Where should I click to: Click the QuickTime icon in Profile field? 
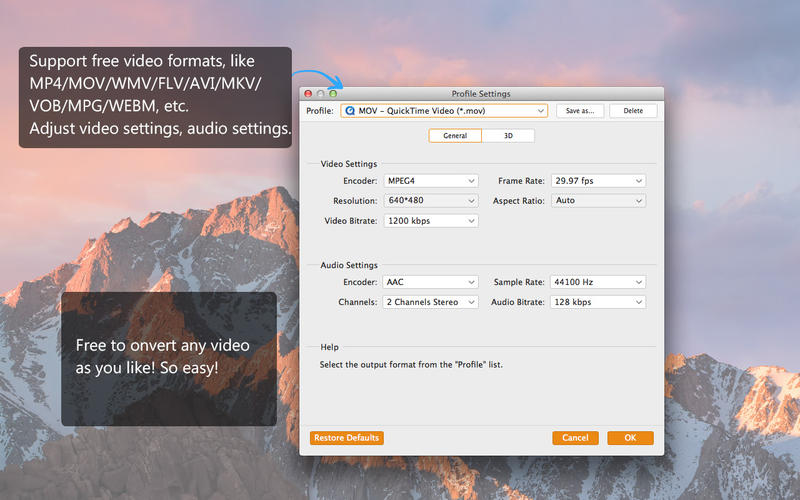click(x=350, y=111)
